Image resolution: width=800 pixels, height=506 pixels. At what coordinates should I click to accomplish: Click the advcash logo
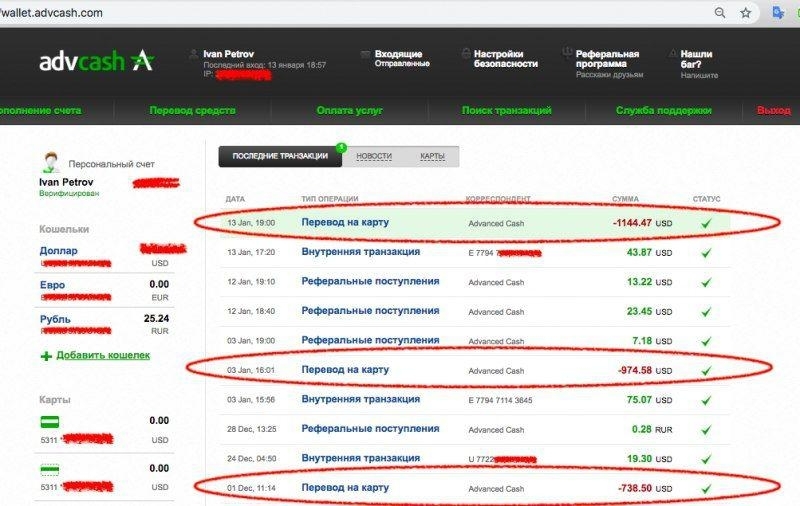tap(96, 60)
